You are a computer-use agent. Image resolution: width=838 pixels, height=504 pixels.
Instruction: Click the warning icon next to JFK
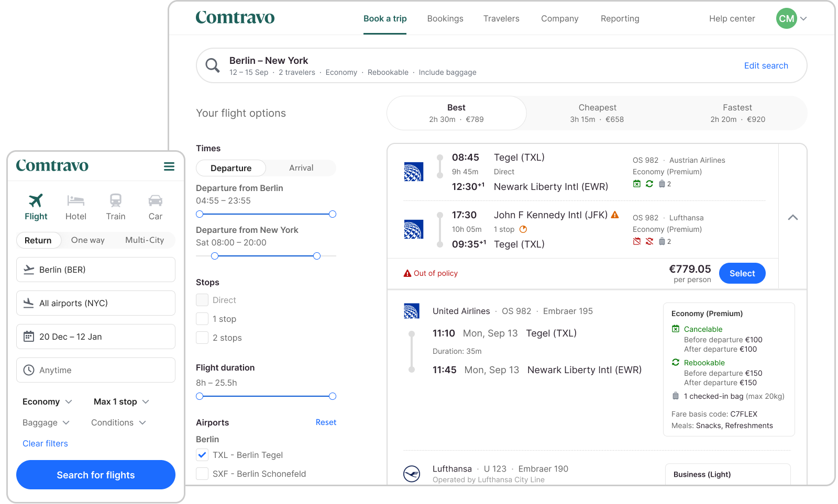pyautogui.click(x=615, y=215)
